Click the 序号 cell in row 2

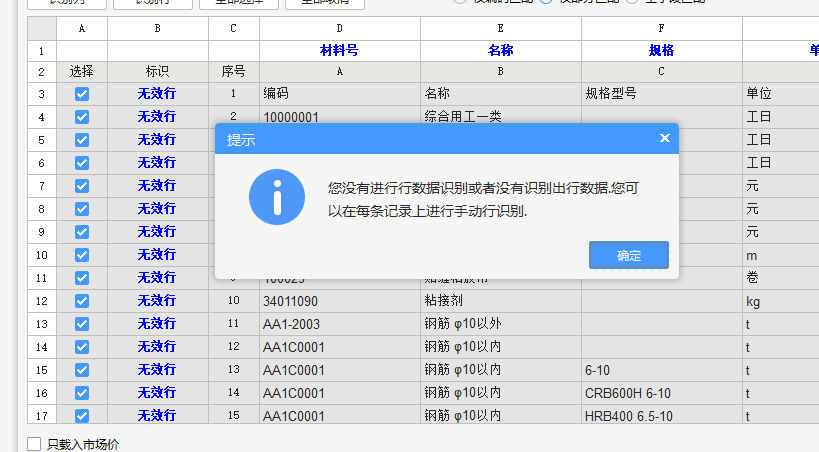point(233,72)
